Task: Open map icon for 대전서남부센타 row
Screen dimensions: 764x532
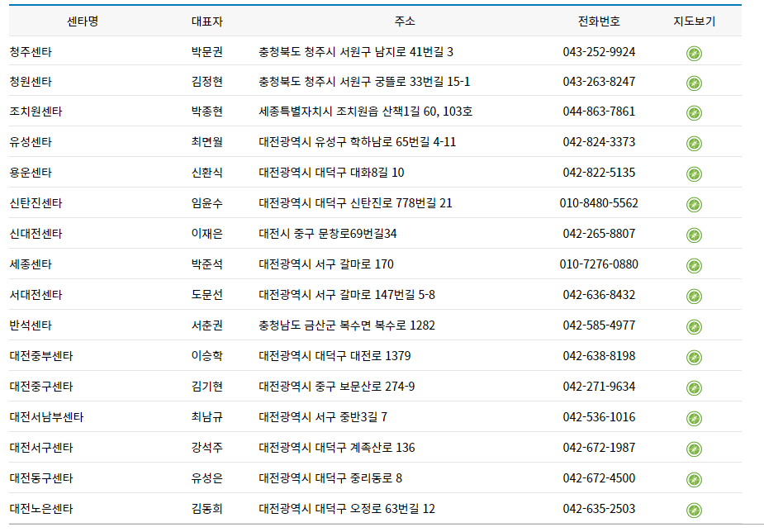Action: 694,419
